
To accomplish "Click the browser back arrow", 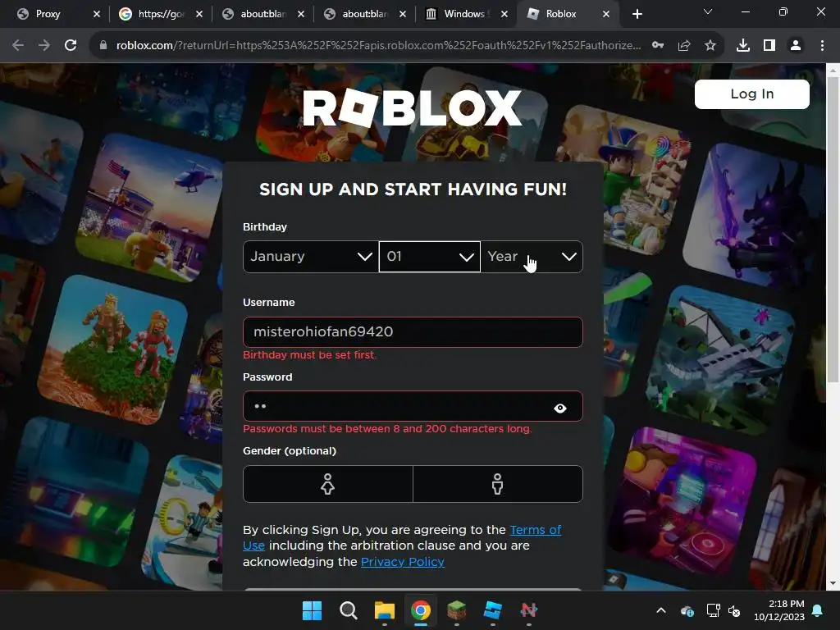I will 18,46.
